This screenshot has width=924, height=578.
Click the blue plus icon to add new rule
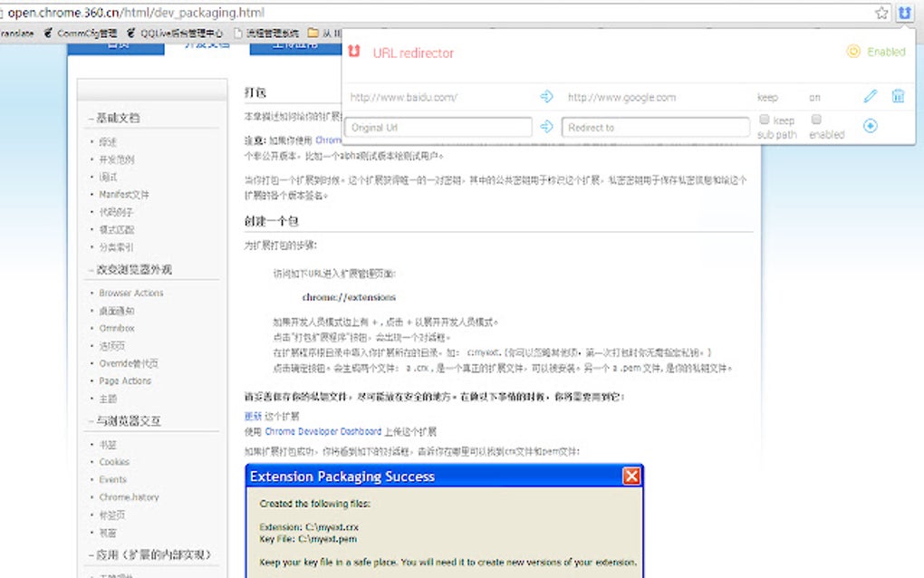pos(870,127)
